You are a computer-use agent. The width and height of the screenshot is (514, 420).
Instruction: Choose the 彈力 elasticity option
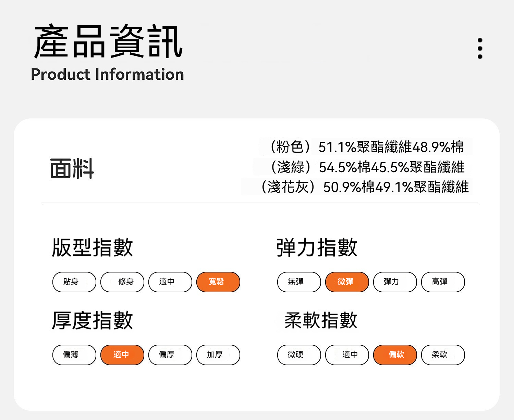point(395,282)
